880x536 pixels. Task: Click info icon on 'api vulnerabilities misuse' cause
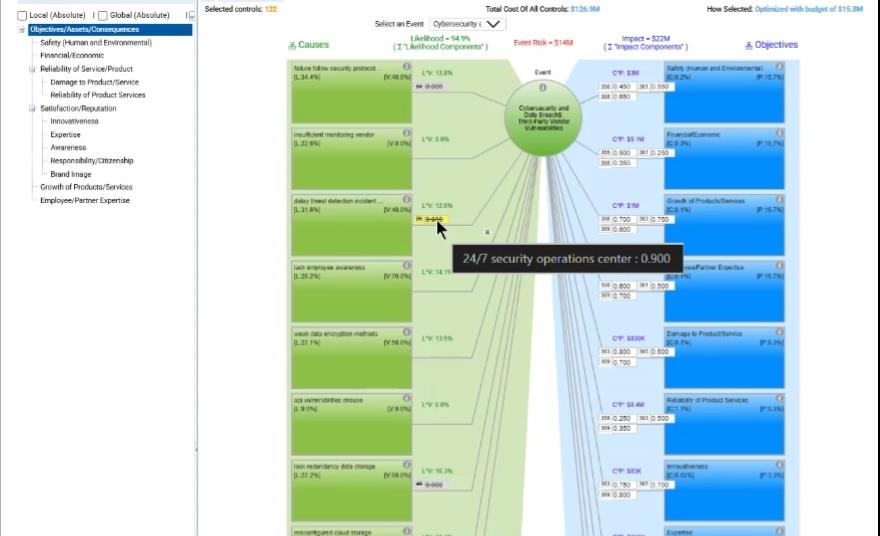pos(407,399)
